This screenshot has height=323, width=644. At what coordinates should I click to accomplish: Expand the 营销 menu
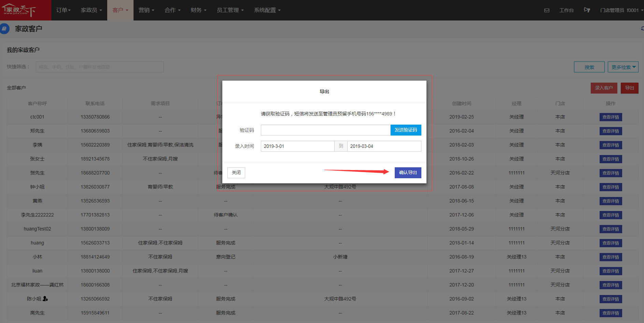(146, 10)
